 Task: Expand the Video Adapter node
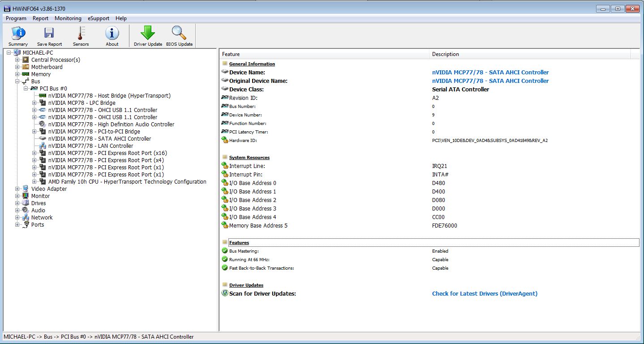[17, 189]
